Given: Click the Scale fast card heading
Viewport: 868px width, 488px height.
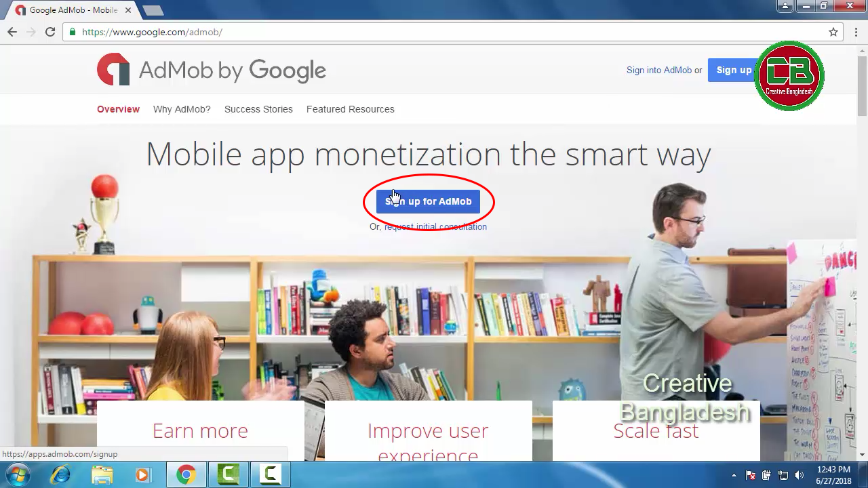Looking at the screenshot, I should pyautogui.click(x=656, y=430).
